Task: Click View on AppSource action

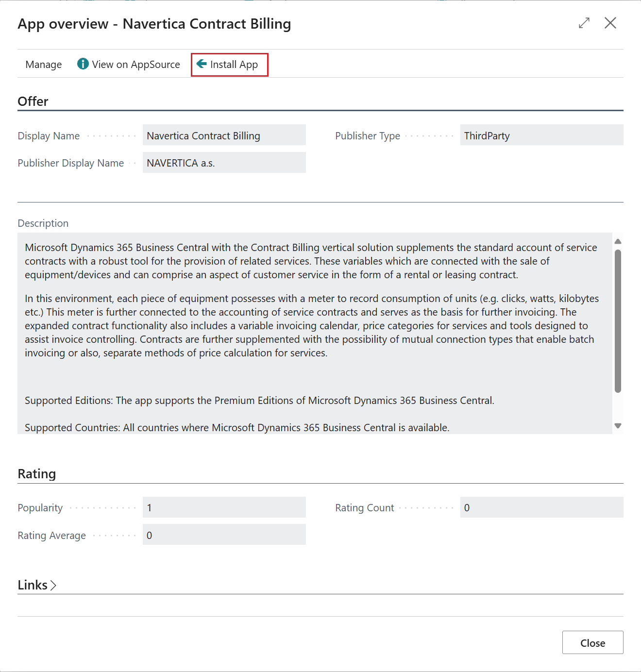Action: tap(136, 65)
